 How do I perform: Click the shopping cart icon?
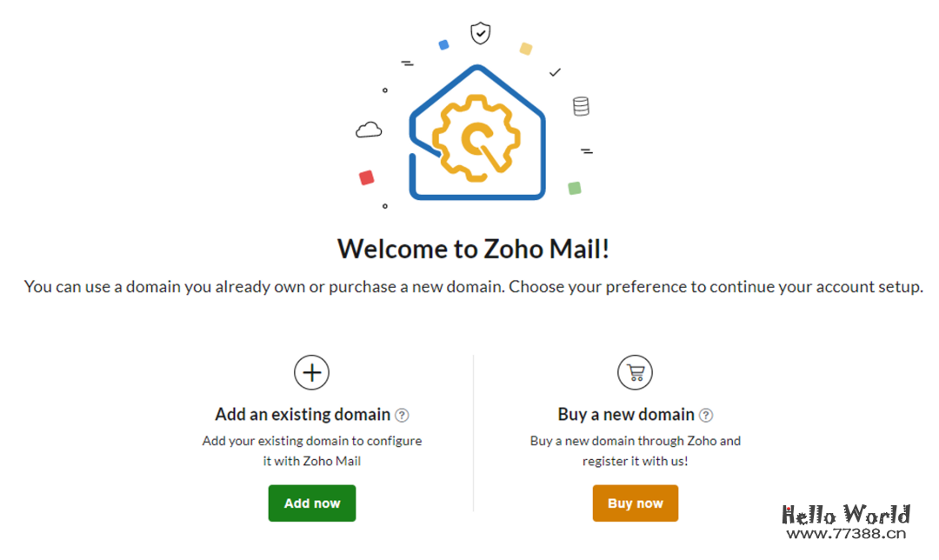635,373
